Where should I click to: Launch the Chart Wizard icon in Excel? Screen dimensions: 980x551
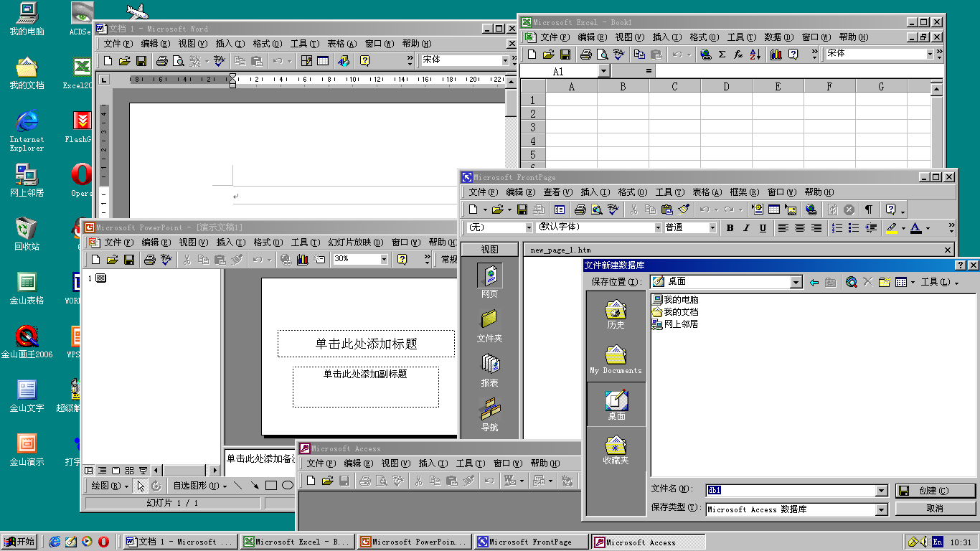pyautogui.click(x=776, y=54)
